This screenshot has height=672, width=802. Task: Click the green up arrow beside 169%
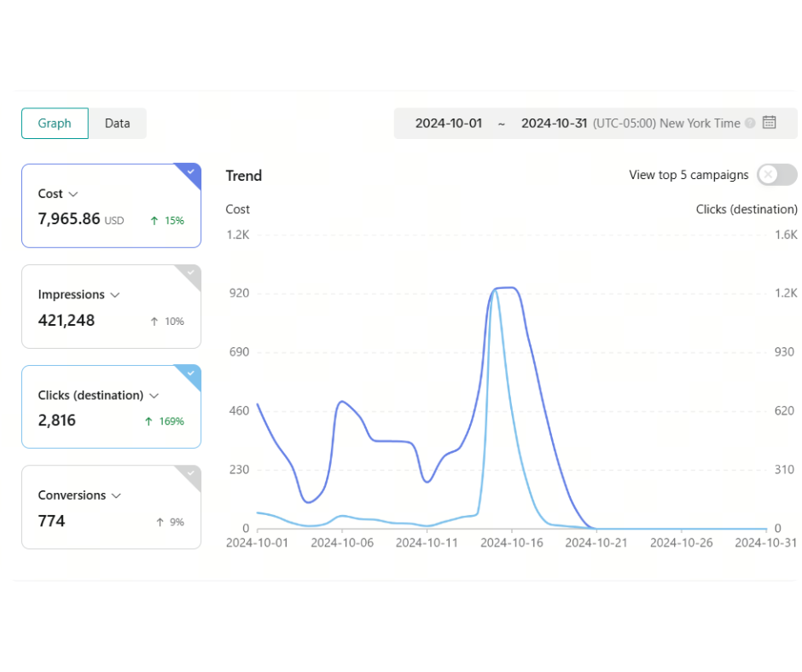point(148,421)
